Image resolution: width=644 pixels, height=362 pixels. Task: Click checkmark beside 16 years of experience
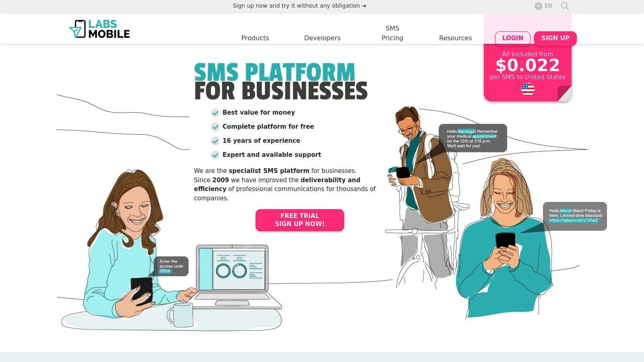click(215, 141)
